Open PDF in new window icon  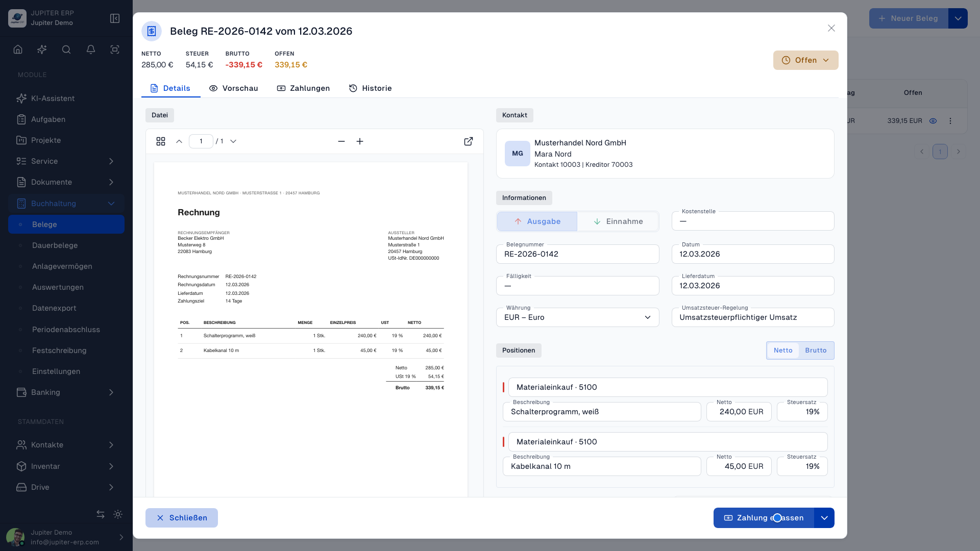469,141
